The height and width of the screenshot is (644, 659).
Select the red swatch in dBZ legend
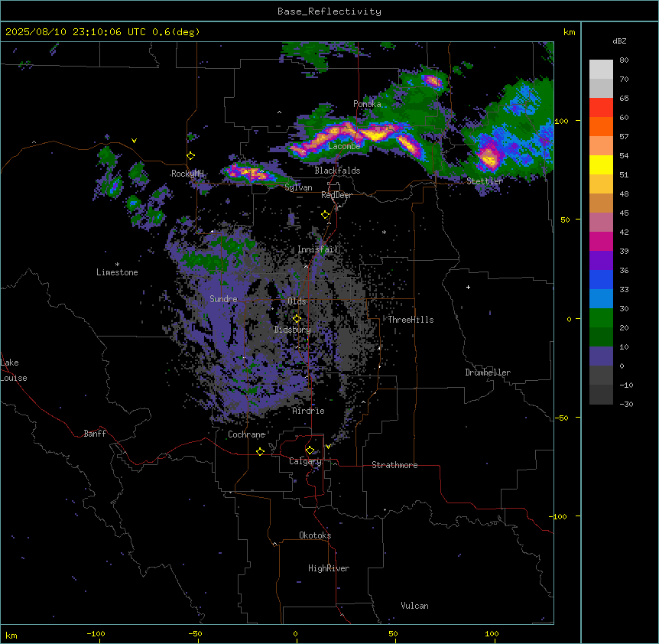click(601, 107)
